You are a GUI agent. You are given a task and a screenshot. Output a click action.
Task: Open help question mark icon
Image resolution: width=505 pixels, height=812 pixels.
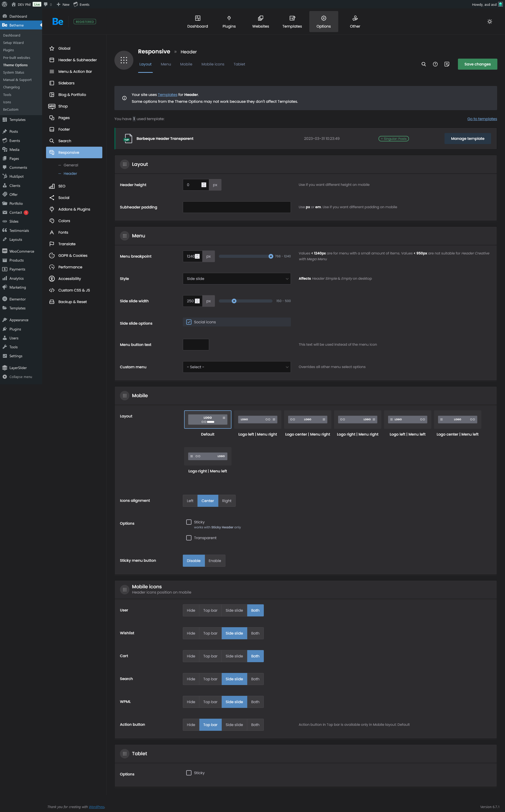point(435,64)
